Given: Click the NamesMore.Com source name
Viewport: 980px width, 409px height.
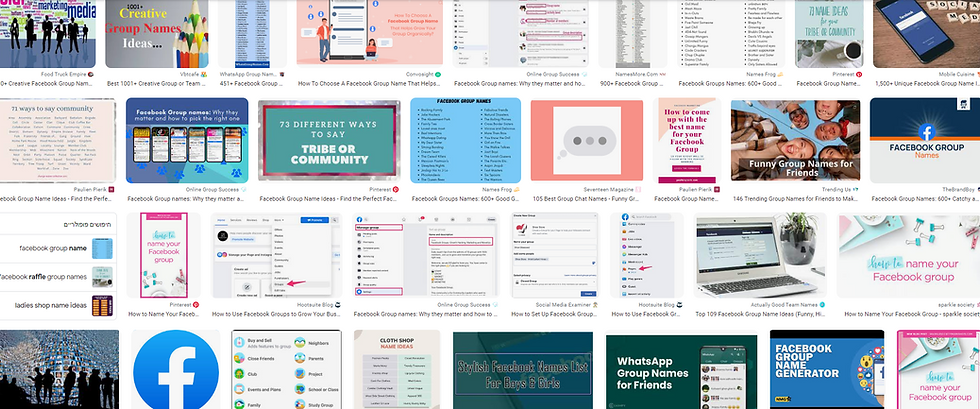Looking at the screenshot, I should (636, 74).
